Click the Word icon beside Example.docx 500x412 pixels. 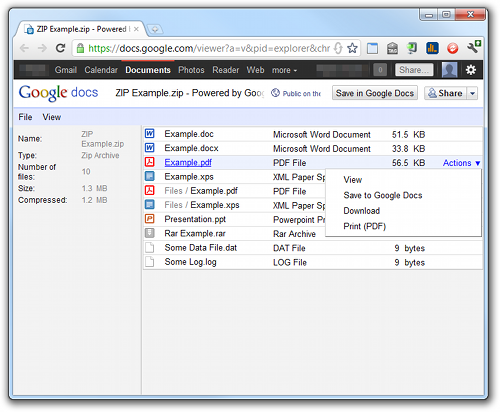[150, 148]
